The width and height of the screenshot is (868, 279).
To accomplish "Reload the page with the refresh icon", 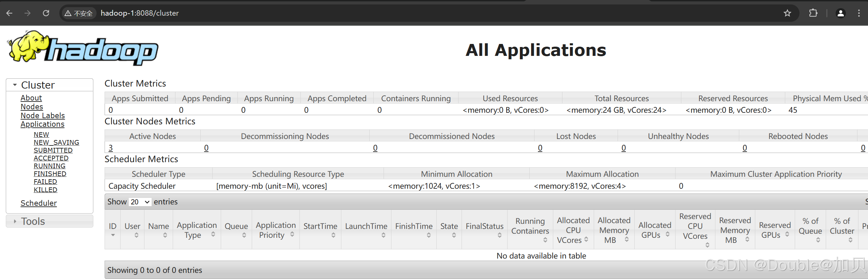I will coord(46,13).
